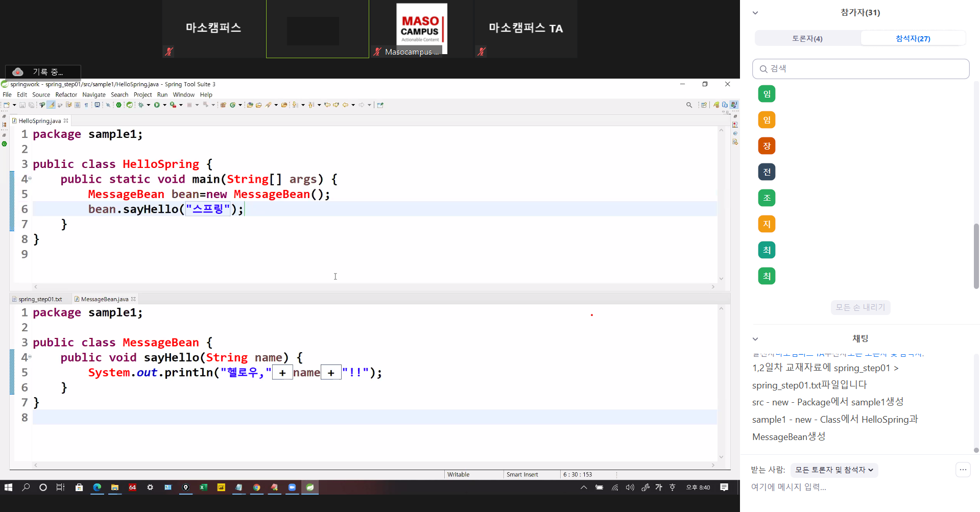The height and width of the screenshot is (512, 980).
Task: Open the Refactor menu
Action: (66, 94)
